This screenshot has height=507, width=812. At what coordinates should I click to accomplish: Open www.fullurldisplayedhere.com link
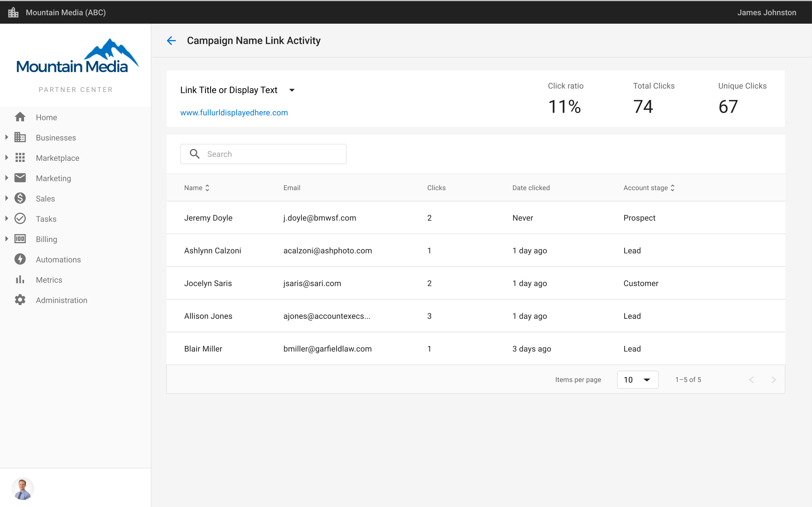coord(234,113)
